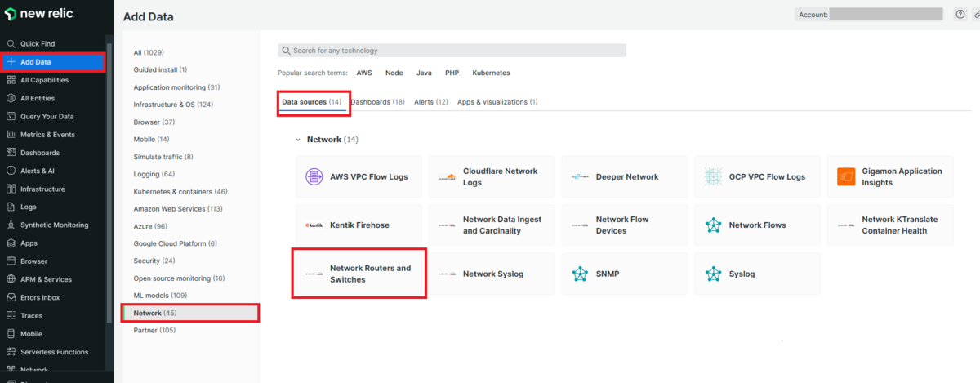Select Amazon Web Services (113) category

[178, 209]
